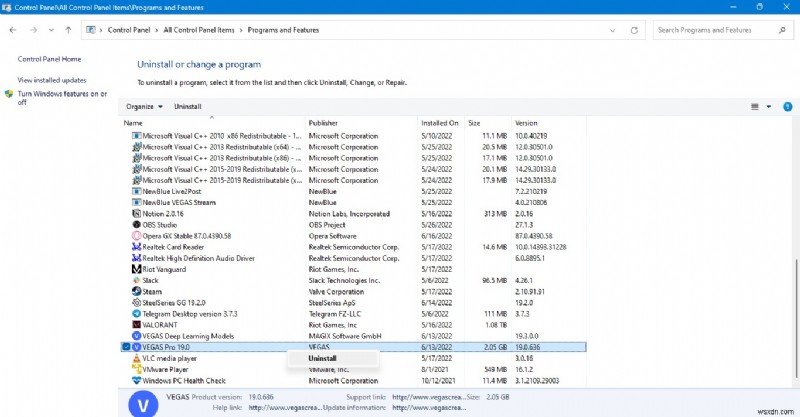The image size is (800, 417).
Task: Click the Telegram Desktop icon
Action: pyautogui.click(x=136, y=313)
